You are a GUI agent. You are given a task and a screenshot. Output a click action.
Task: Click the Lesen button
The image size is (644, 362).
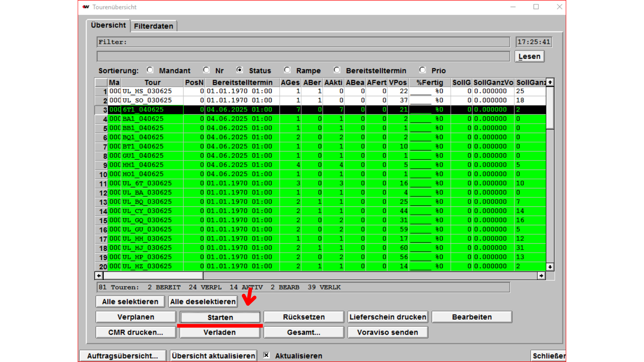pos(529,56)
